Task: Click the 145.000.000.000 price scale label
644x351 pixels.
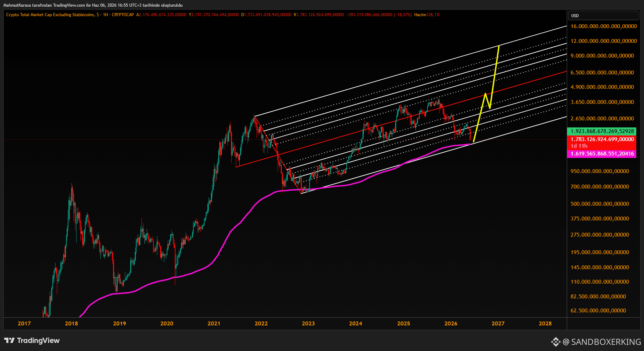Action: [600, 267]
